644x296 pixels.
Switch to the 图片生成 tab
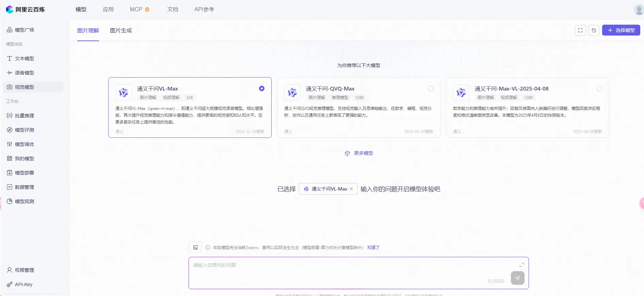(121, 31)
